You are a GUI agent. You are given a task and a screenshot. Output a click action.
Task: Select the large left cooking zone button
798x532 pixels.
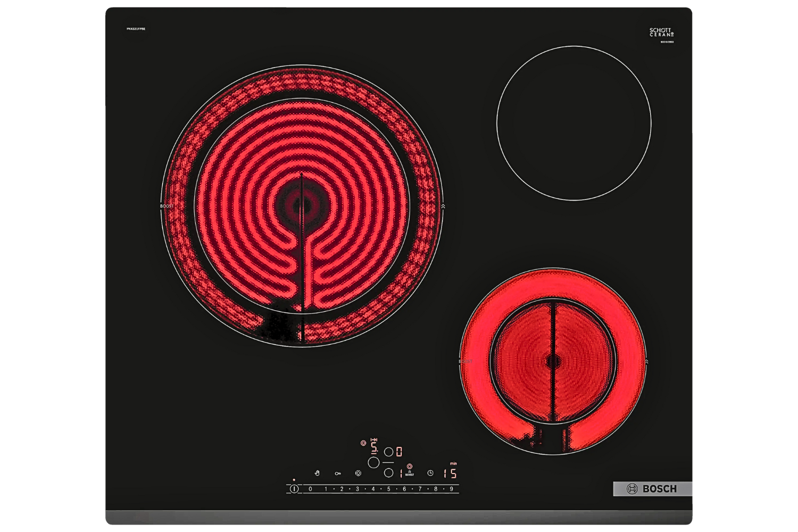point(374,463)
